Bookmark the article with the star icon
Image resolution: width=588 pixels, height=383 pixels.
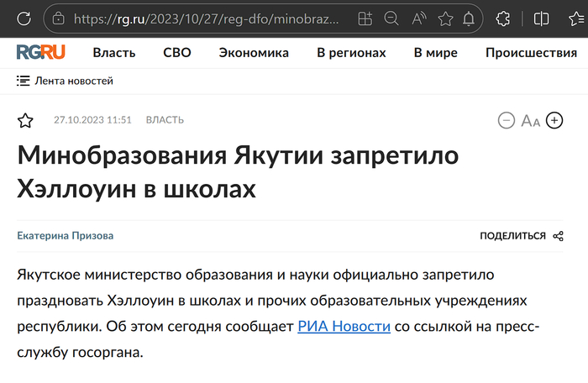coord(25,120)
